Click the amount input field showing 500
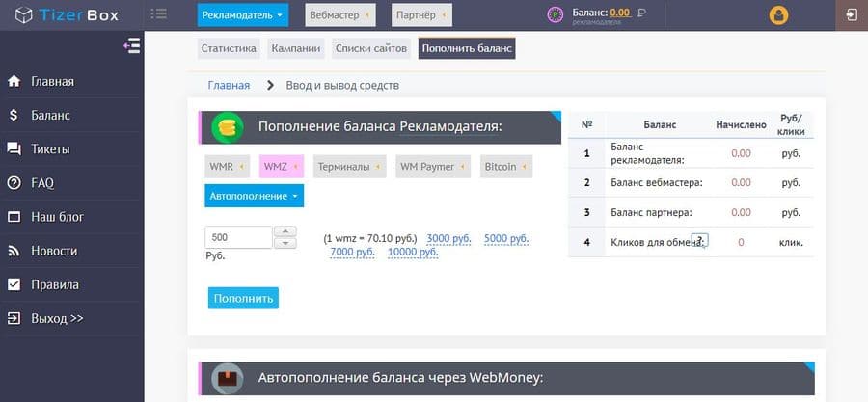Image resolution: width=868 pixels, height=402 pixels. 238,237
